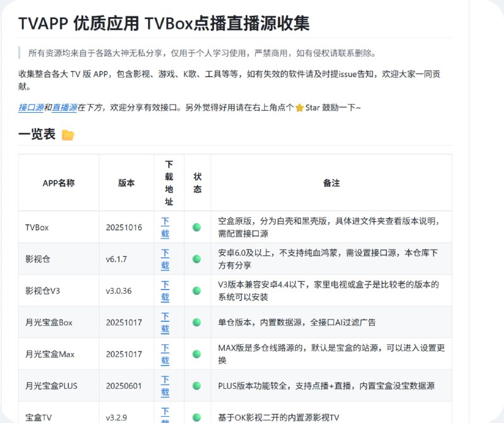
Task: Click the 备注 column header
Action: tap(331, 183)
